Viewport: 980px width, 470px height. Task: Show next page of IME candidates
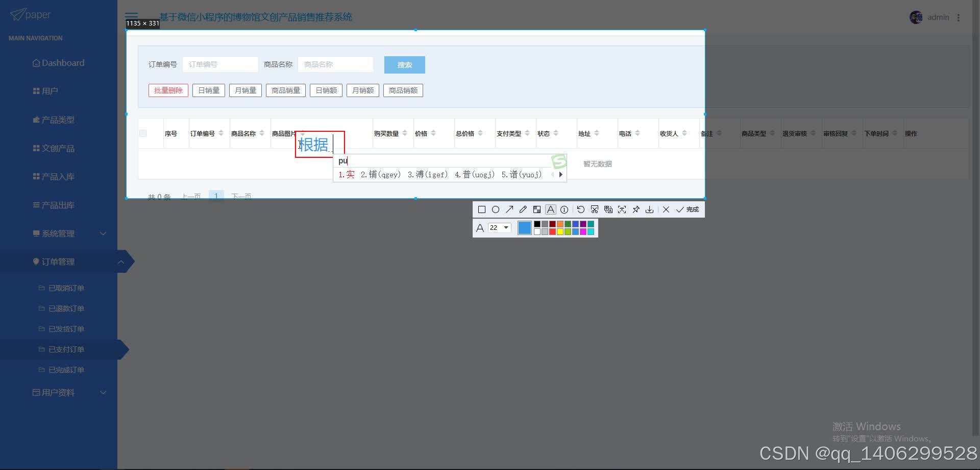[561, 175]
